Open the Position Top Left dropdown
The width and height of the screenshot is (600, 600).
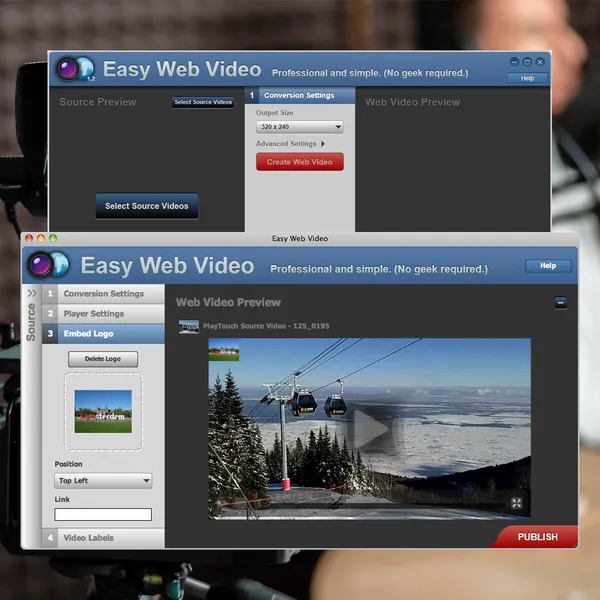103,481
